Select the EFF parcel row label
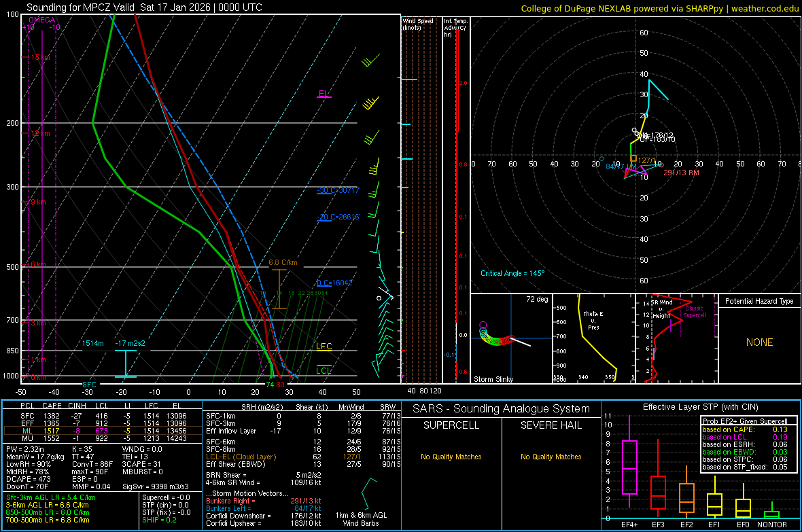The image size is (802, 532). pos(27,423)
